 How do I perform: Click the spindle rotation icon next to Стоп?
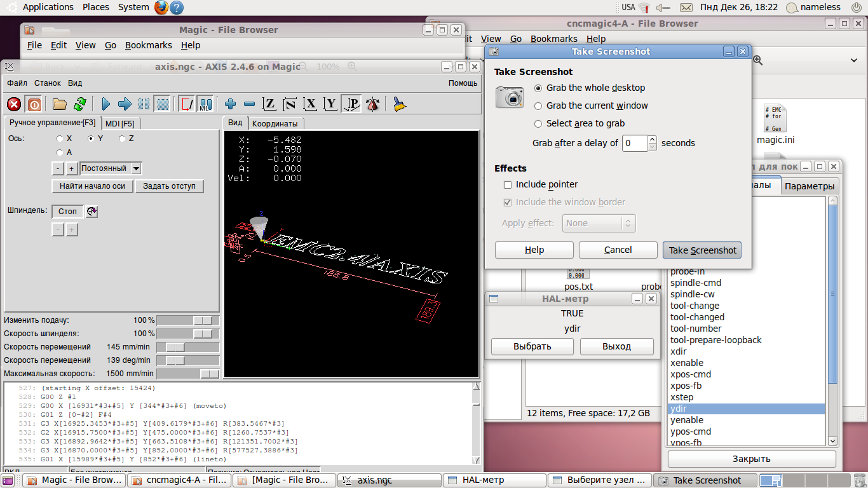click(x=92, y=212)
